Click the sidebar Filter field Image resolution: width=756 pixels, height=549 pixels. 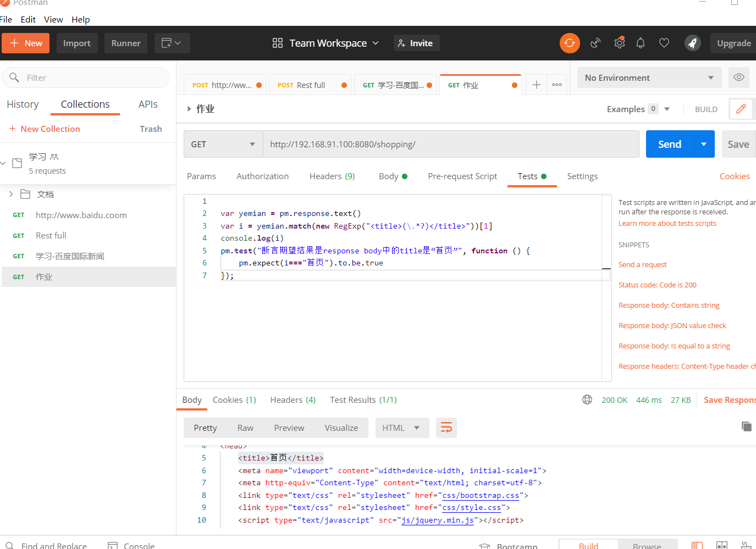pos(85,77)
